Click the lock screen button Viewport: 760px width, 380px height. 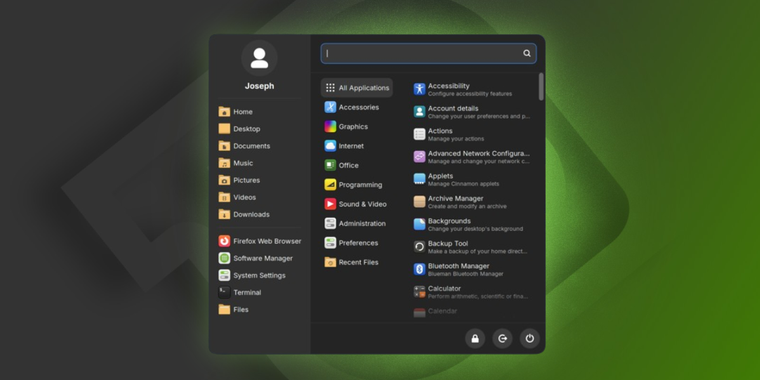[475, 339]
